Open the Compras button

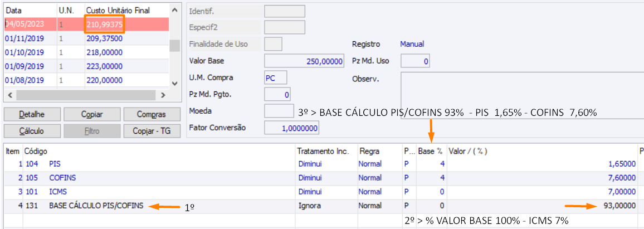tap(152, 114)
